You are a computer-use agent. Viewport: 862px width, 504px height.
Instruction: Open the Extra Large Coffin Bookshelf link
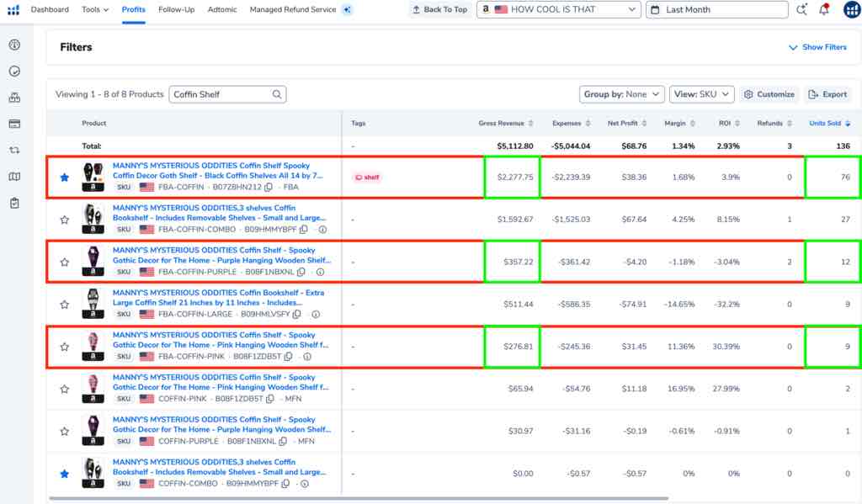click(x=218, y=297)
